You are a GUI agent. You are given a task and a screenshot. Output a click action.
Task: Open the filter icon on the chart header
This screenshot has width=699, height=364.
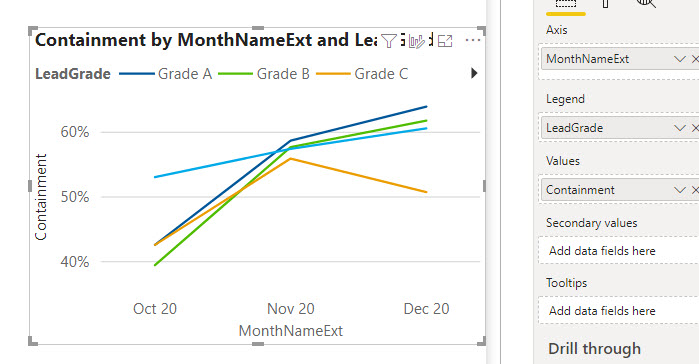389,41
